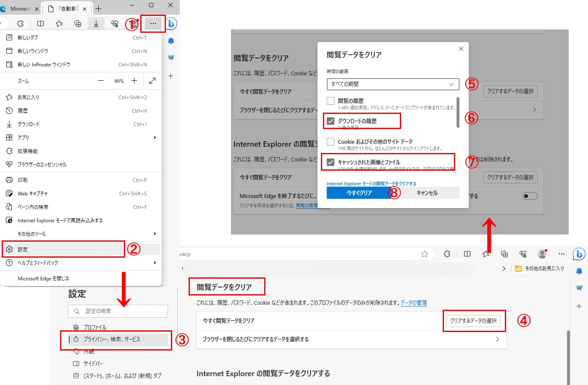Expand ヘルプとフィードバック submenu
Viewport: 588px width, 385px height.
pos(155,263)
